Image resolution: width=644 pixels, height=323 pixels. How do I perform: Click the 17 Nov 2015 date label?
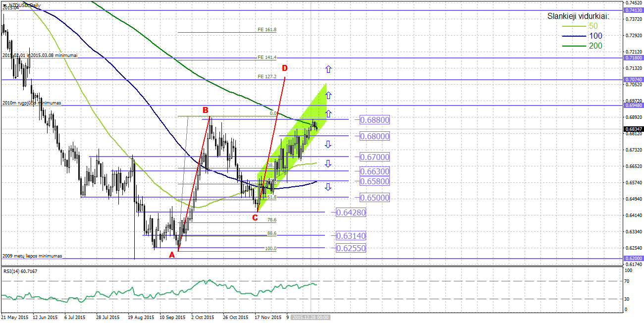click(268, 317)
